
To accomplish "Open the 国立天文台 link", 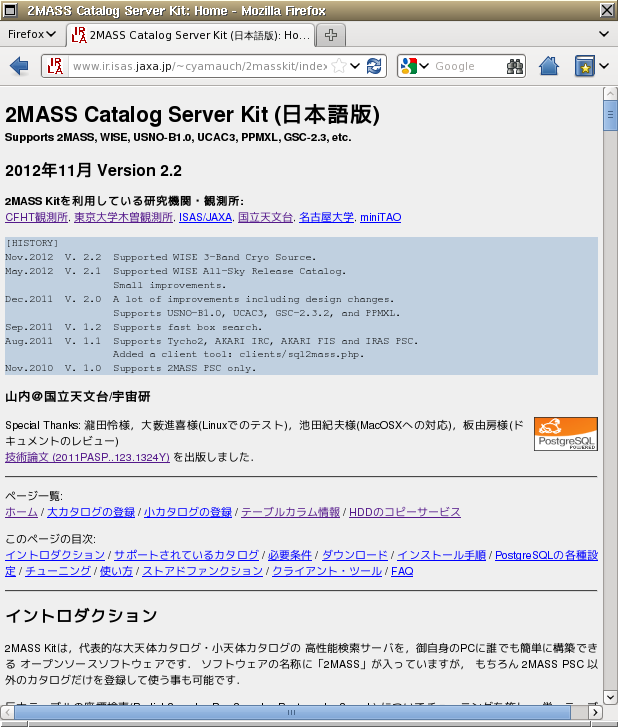I will coord(265,217).
